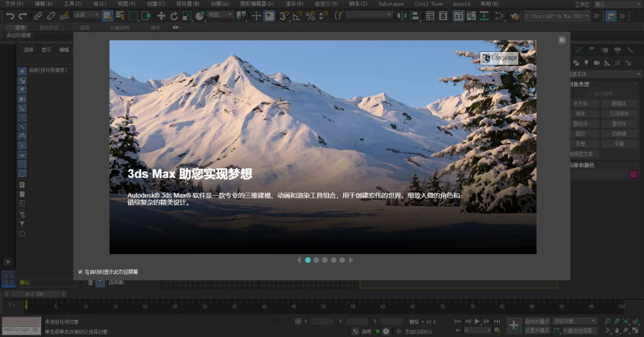644x337 pixels.
Task: Open Select by Name list icon
Action: (120, 16)
